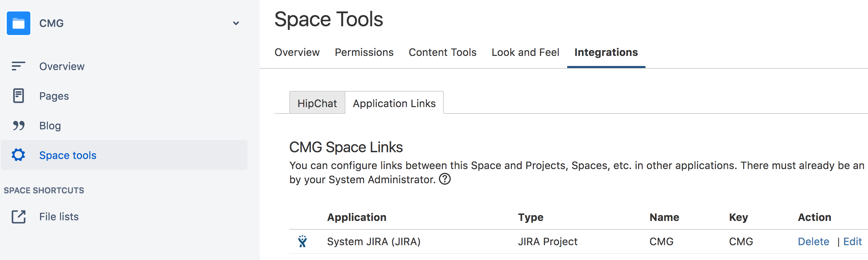The image size is (868, 260).
Task: Open help question mark icon after System Administrator
Action: (x=445, y=179)
